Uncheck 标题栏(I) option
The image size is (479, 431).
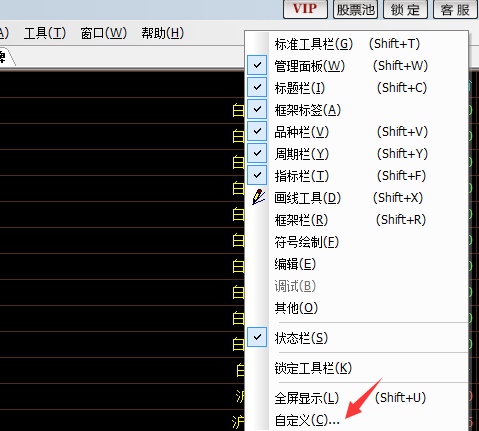coord(357,88)
